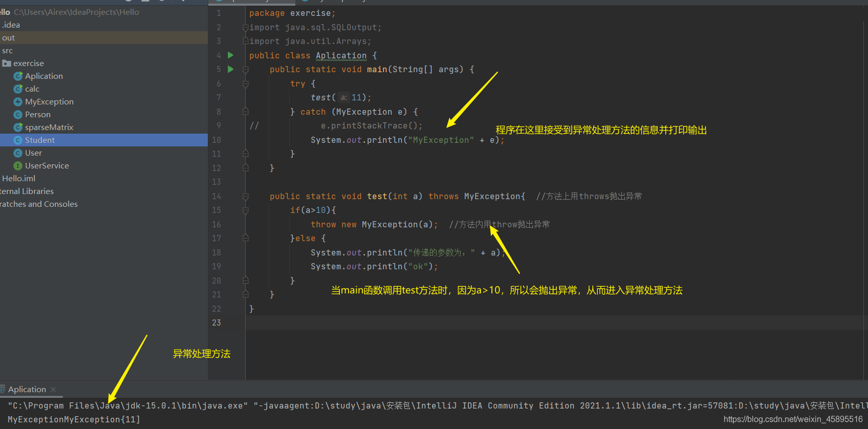Close the Aplication run tab

(53, 390)
